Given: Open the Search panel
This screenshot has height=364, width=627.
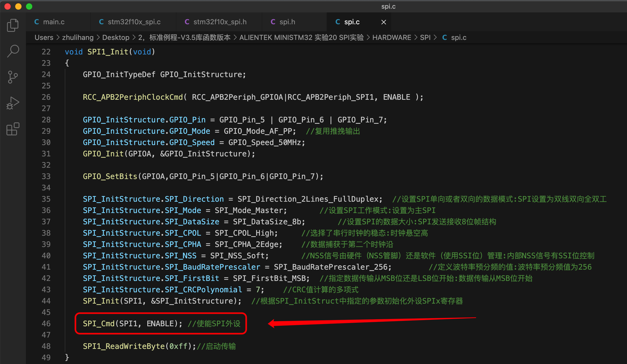Looking at the screenshot, I should click(x=13, y=51).
